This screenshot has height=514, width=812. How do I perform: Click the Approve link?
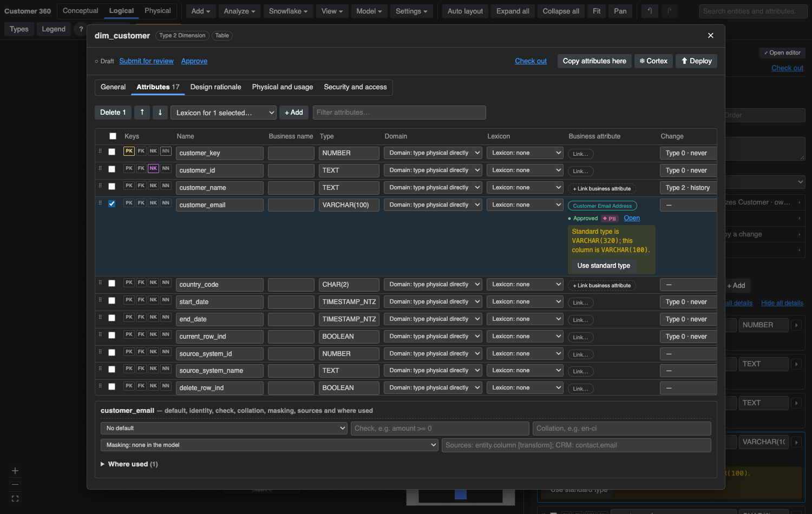(x=194, y=61)
